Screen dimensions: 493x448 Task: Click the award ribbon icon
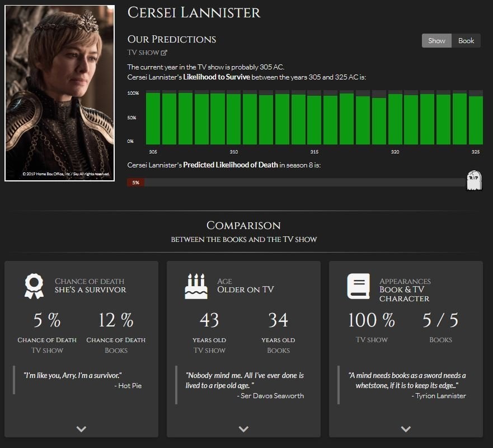[x=34, y=286]
